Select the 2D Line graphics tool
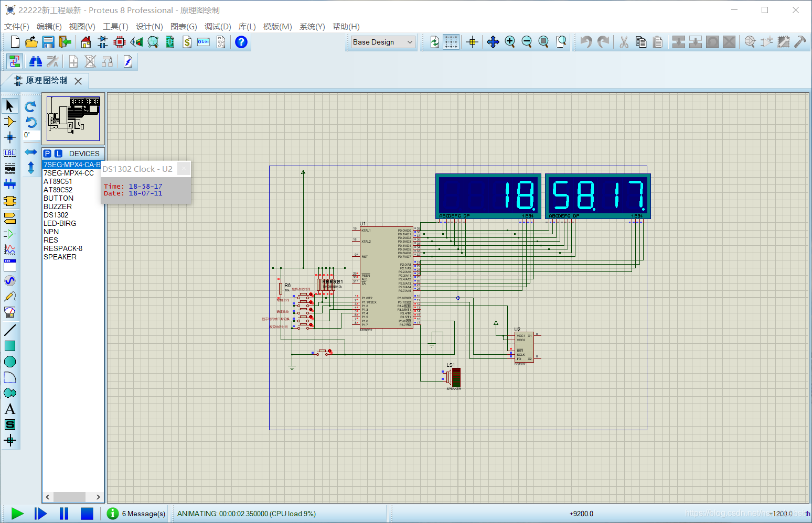This screenshot has height=523, width=812. point(9,330)
